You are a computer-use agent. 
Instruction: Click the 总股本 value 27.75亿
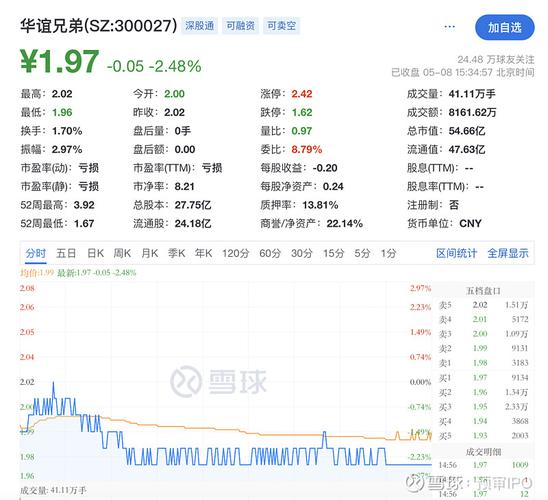[x=193, y=205]
